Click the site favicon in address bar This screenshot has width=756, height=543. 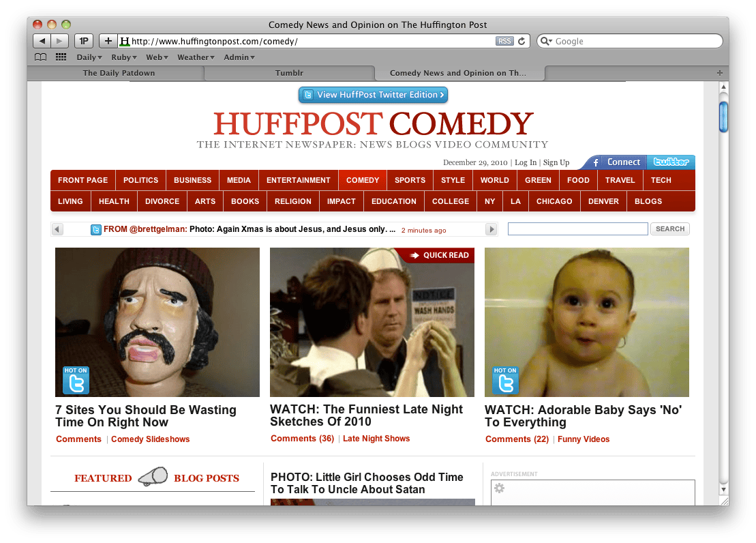pyautogui.click(x=125, y=41)
